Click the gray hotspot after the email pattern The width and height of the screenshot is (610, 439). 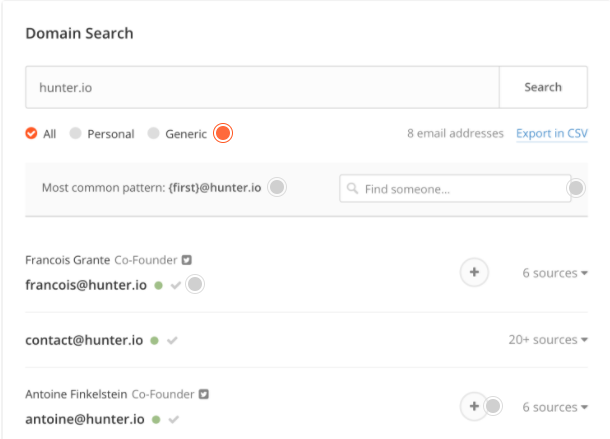coord(277,187)
